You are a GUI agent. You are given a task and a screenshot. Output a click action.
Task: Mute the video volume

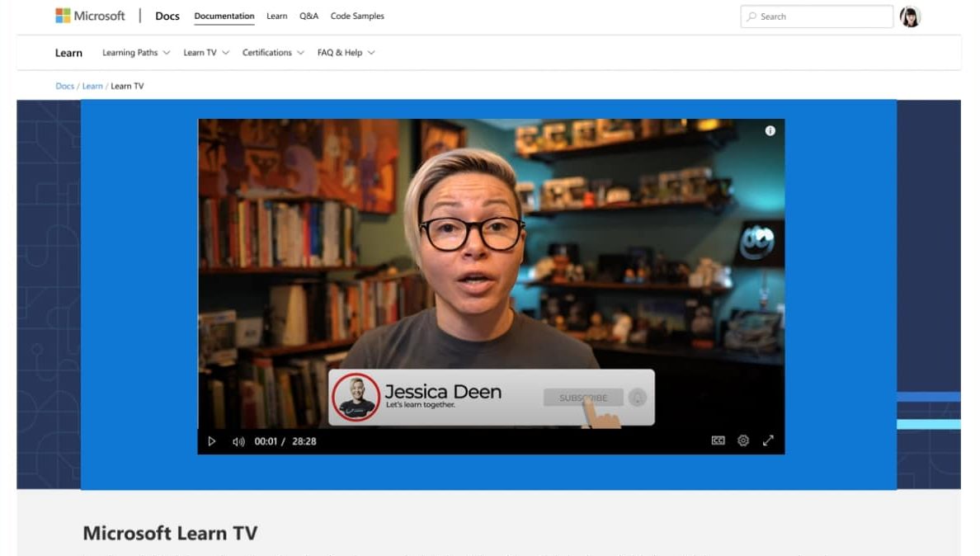click(x=238, y=441)
